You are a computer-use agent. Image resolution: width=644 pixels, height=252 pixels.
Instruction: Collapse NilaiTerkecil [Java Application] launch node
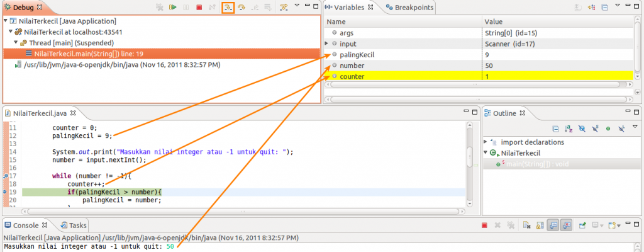click(5, 21)
